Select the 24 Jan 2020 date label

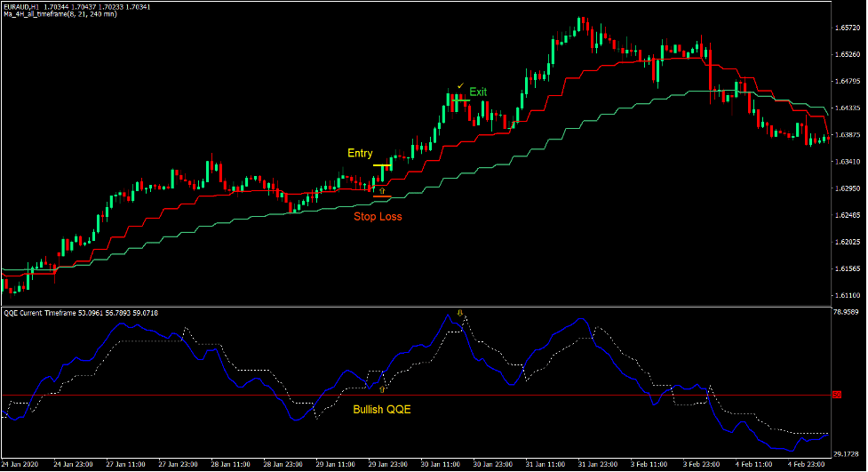click(x=22, y=464)
